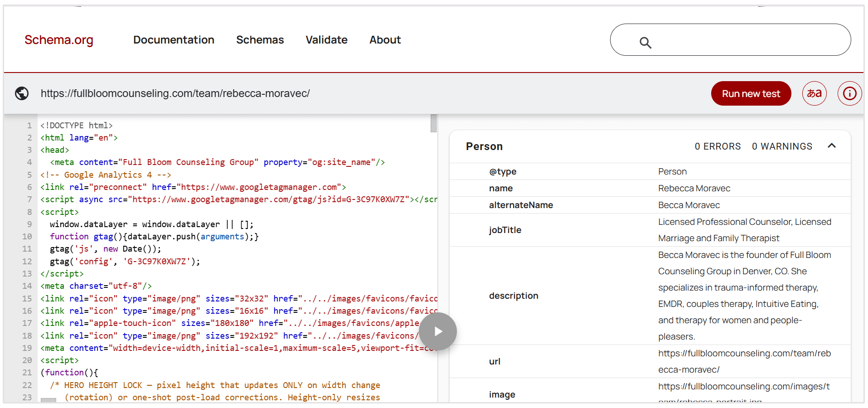Click the Google Analytics 4 comment line
868x408 pixels.
point(106,175)
